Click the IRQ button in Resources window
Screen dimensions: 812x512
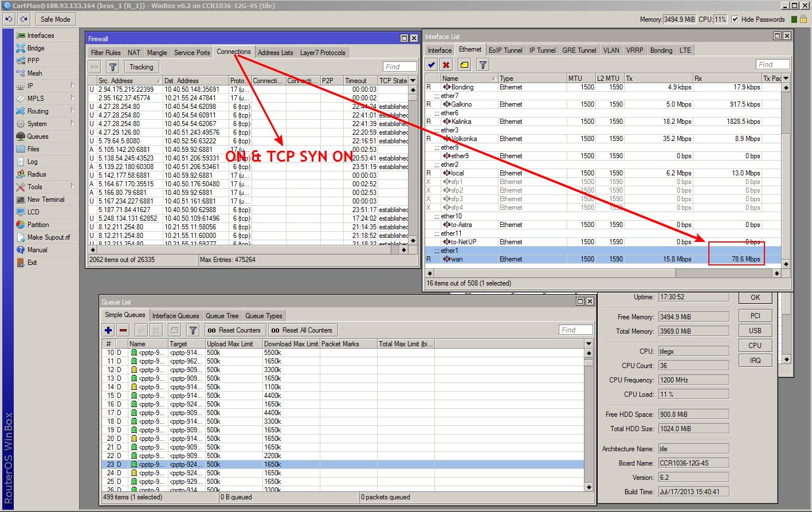[755, 361]
